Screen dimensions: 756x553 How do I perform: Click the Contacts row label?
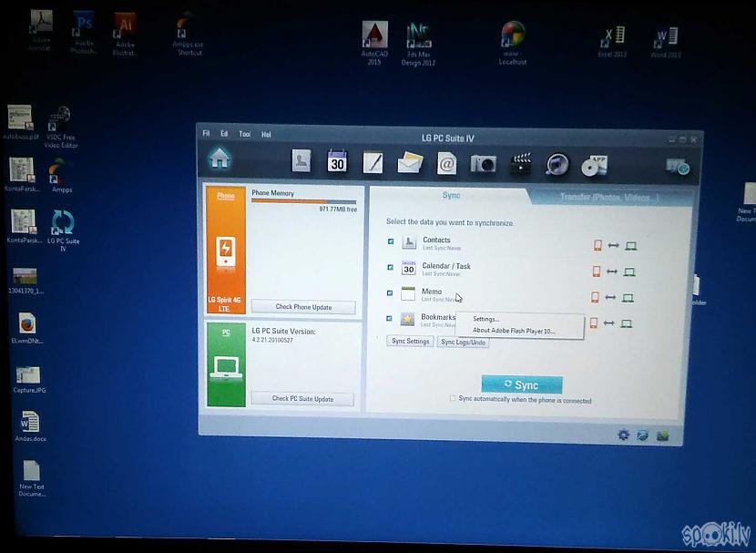coord(436,240)
